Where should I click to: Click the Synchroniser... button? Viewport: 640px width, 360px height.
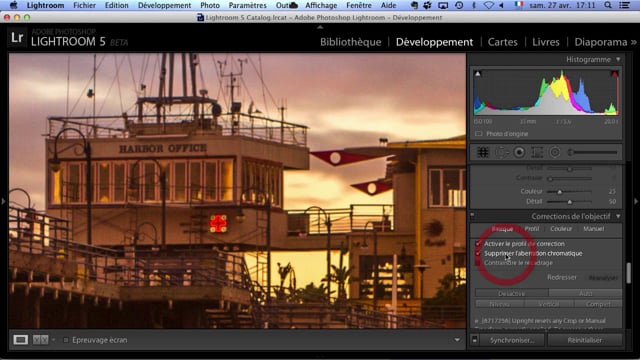click(512, 340)
